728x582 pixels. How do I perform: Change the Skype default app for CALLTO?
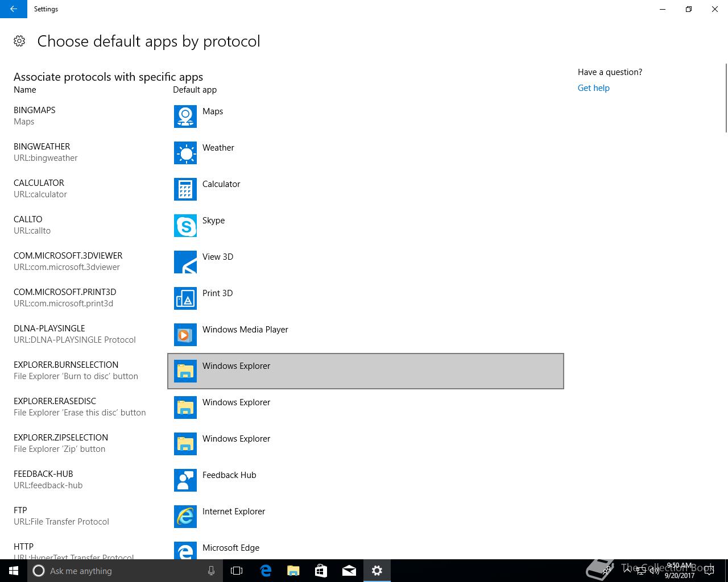pyautogui.click(x=366, y=226)
